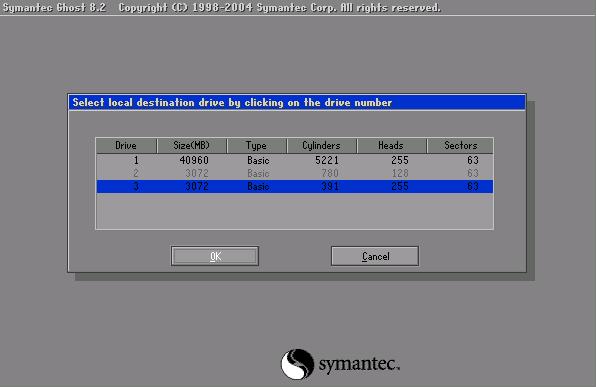Select drive number 1 row

coord(295,160)
